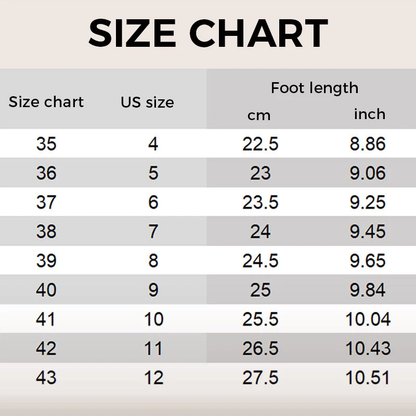Click the cm subheader label

[259, 116]
